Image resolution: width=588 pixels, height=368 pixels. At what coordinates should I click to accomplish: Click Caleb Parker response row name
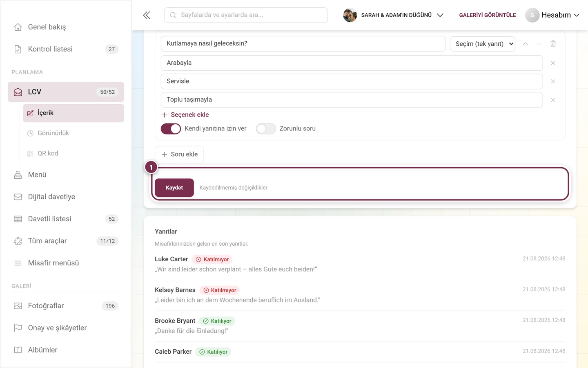point(173,352)
